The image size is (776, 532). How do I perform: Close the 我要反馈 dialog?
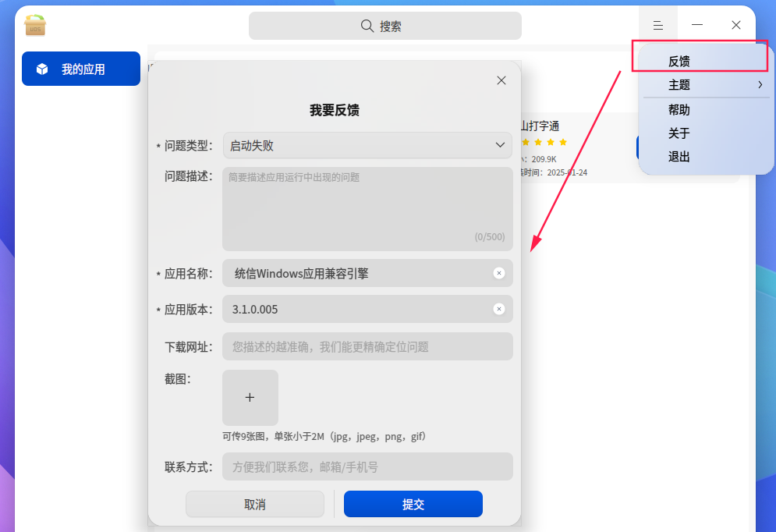(501, 80)
